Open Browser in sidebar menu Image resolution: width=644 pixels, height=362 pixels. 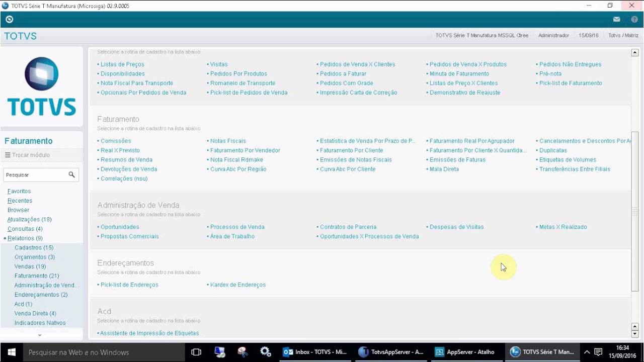tap(18, 210)
